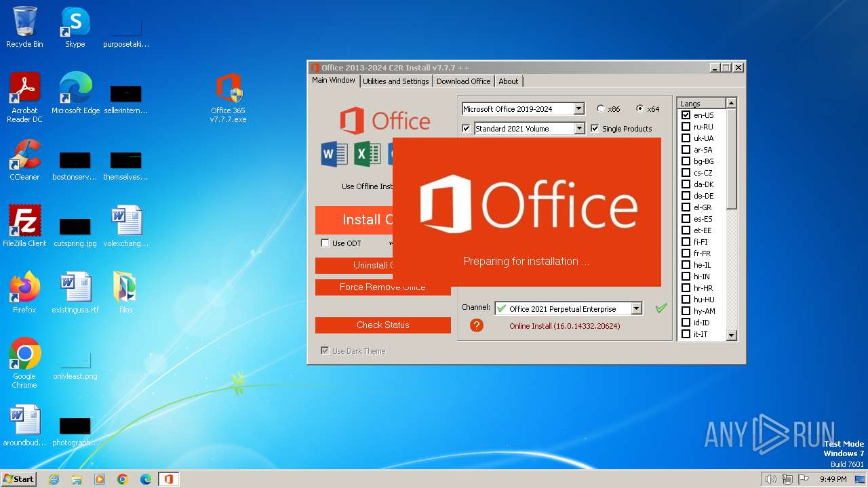The image size is (868, 488).
Task: Select the x64 architecture radio button
Action: 639,108
